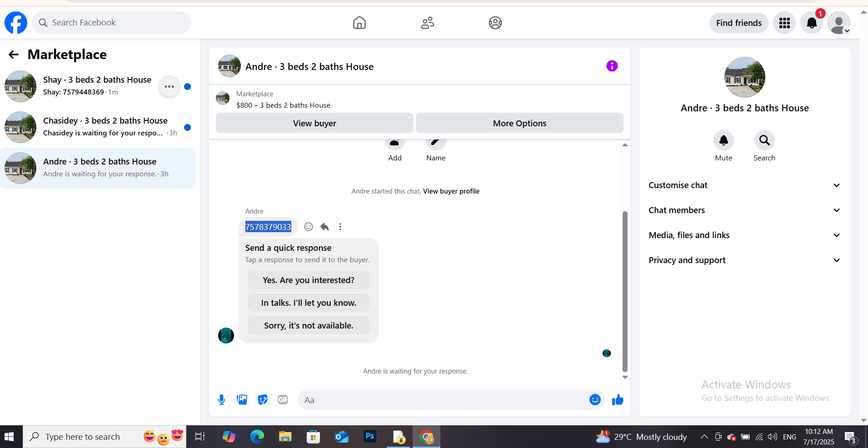Select Andre's 3 beds 2 baths conversation
Viewport: 868px width, 448px height.
98,168
